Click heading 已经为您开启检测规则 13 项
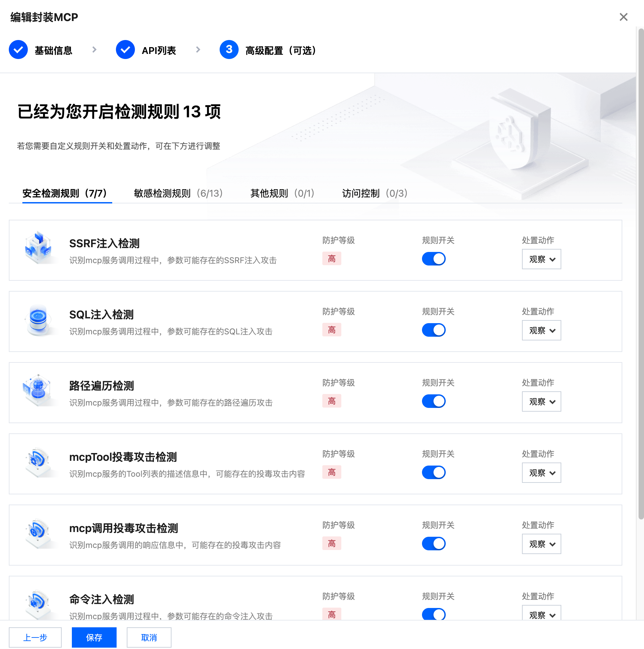This screenshot has width=644, height=649. pos(119,112)
